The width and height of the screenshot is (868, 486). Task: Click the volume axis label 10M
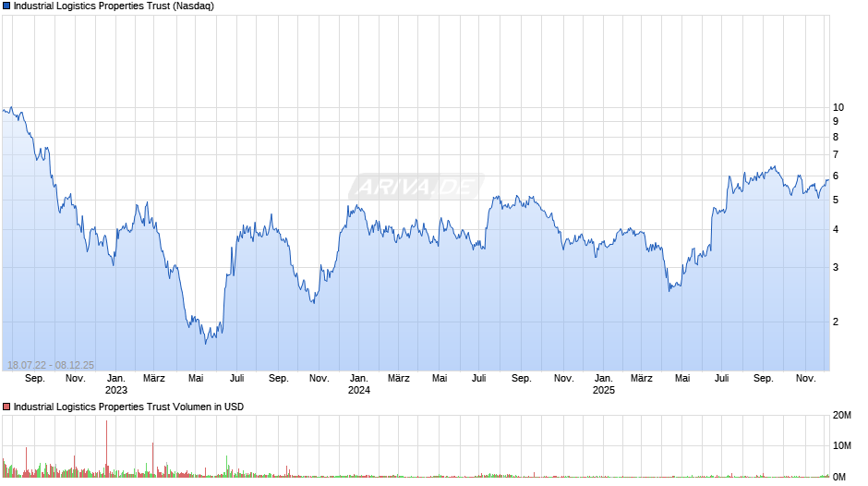click(841, 445)
